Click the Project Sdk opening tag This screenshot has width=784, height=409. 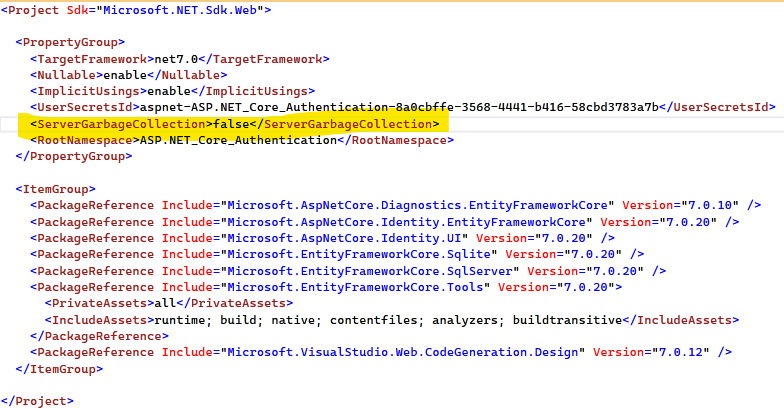[136, 10]
